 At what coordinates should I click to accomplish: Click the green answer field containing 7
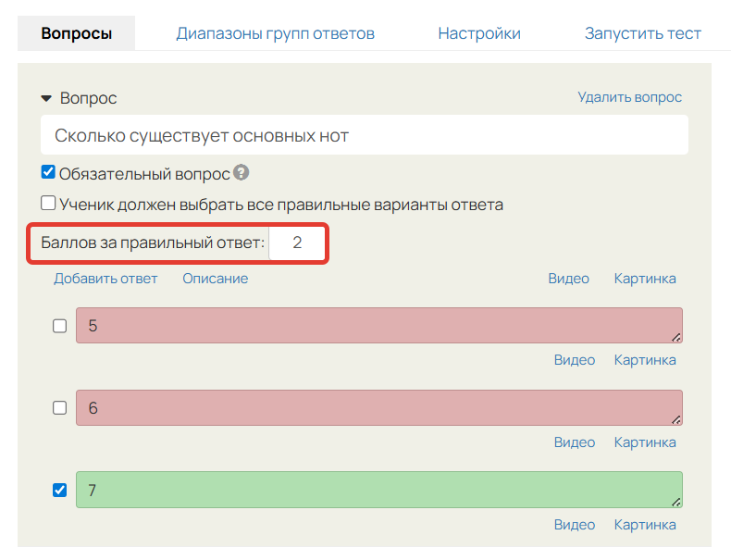click(x=379, y=490)
